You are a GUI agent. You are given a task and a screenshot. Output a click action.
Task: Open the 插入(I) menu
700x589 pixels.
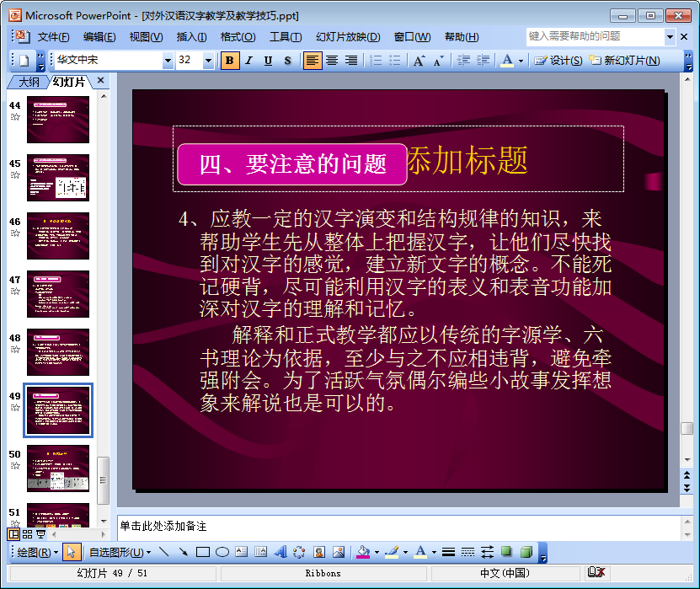coord(191,37)
